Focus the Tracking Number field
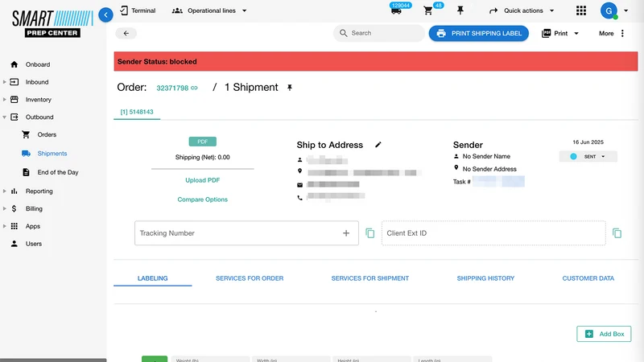Image resolution: width=644 pixels, height=362 pixels. (x=246, y=233)
